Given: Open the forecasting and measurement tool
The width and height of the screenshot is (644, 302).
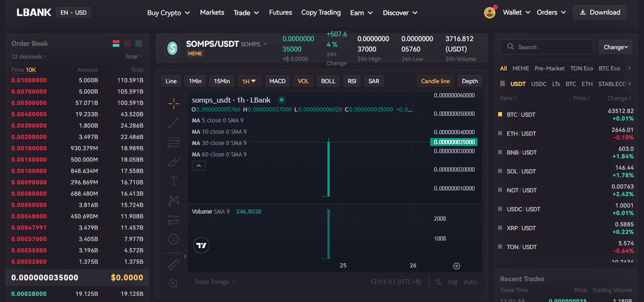Looking at the screenshot, I should (x=173, y=219).
